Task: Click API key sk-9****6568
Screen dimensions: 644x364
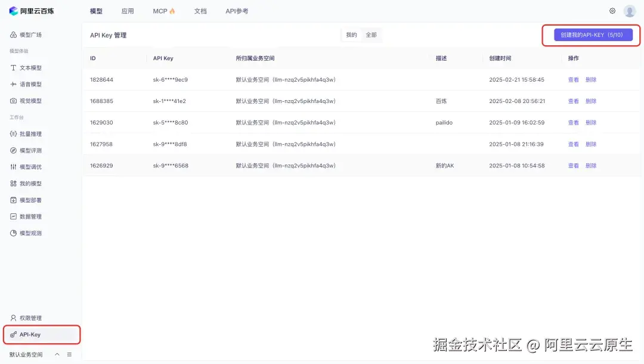Action: tap(171, 166)
